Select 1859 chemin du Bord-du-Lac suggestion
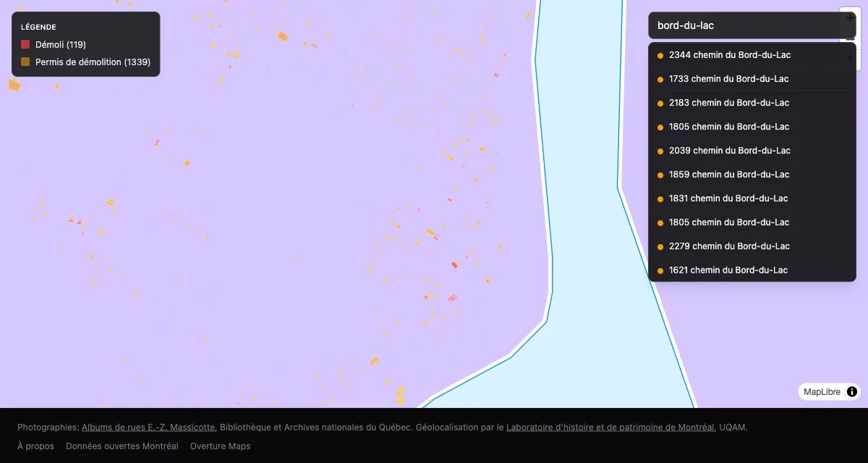 click(x=752, y=174)
